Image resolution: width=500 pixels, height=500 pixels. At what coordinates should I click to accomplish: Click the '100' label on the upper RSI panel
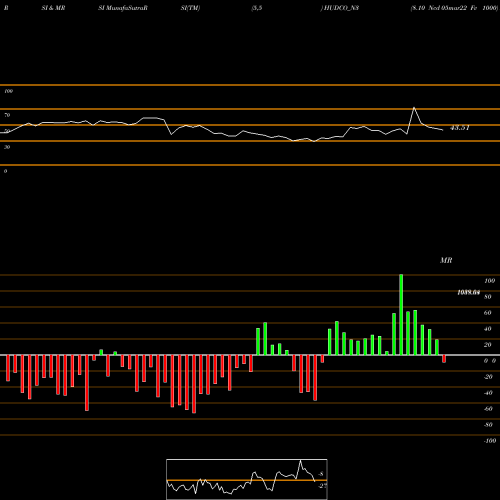click(8, 91)
